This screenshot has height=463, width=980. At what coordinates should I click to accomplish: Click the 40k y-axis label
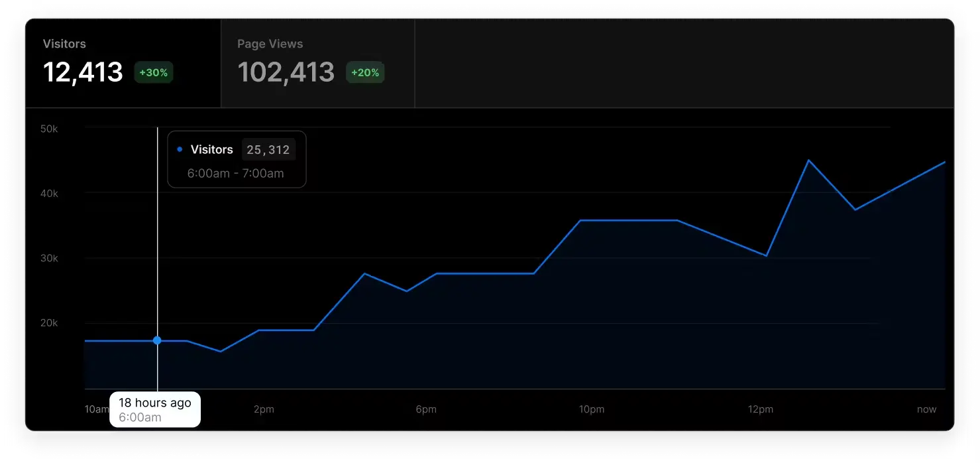click(x=50, y=194)
